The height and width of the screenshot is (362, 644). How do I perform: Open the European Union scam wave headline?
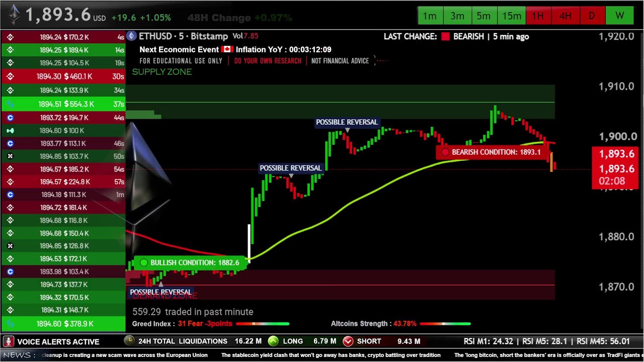click(x=124, y=355)
